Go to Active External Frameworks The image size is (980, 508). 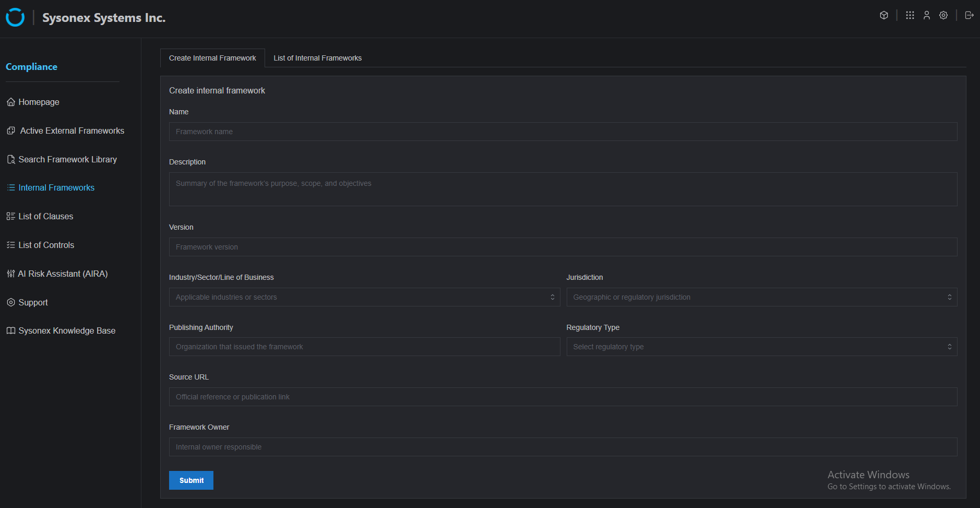click(x=72, y=131)
